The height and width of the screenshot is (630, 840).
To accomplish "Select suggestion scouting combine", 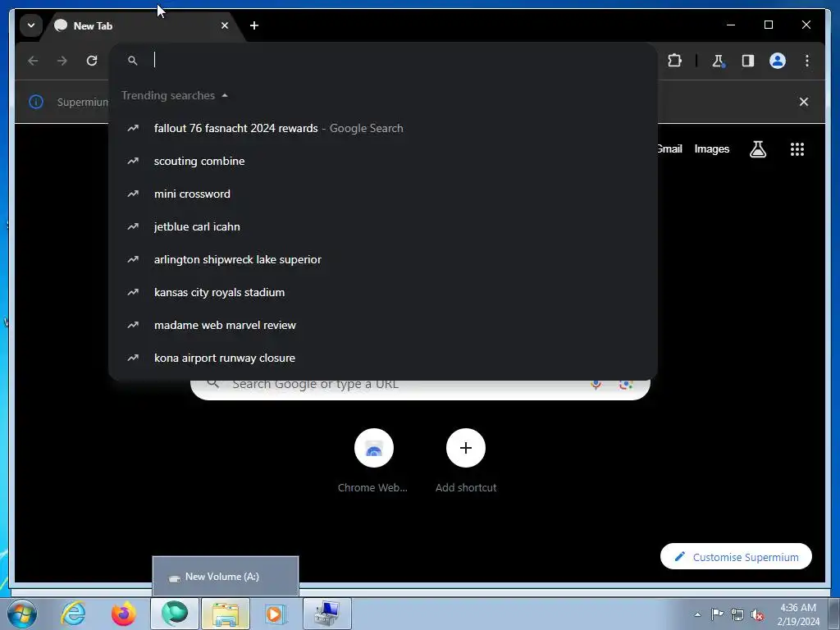I will pyautogui.click(x=383, y=162).
